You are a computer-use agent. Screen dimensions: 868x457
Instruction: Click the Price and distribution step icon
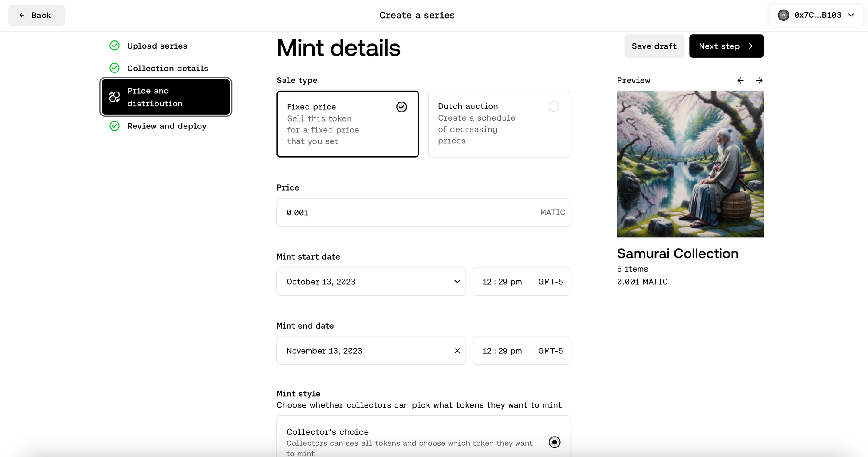(x=115, y=97)
